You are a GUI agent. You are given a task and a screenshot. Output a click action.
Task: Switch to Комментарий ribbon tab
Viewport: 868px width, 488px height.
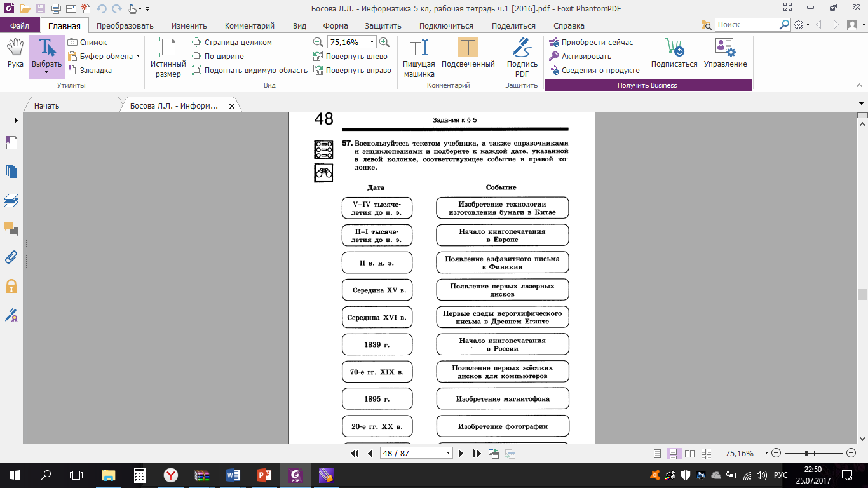(250, 26)
